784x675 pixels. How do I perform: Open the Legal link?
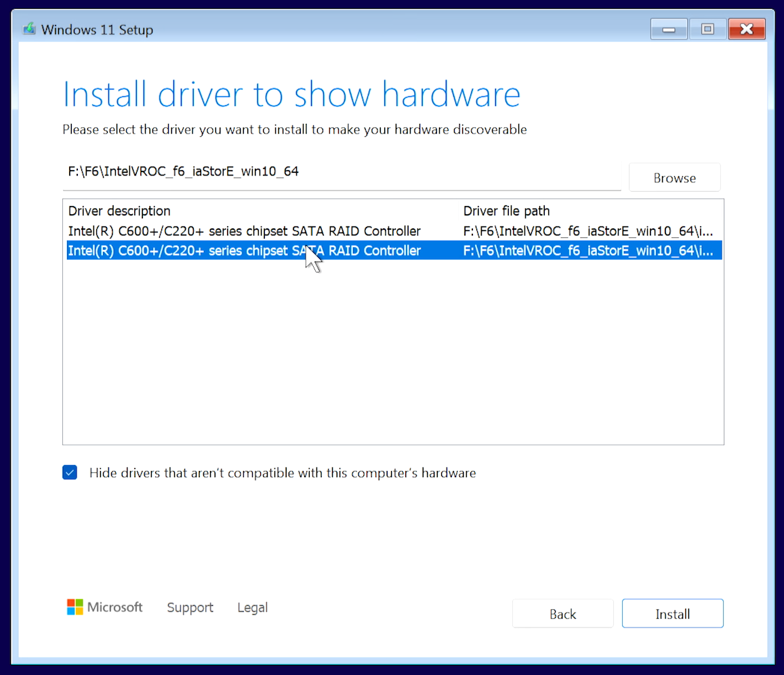point(253,607)
